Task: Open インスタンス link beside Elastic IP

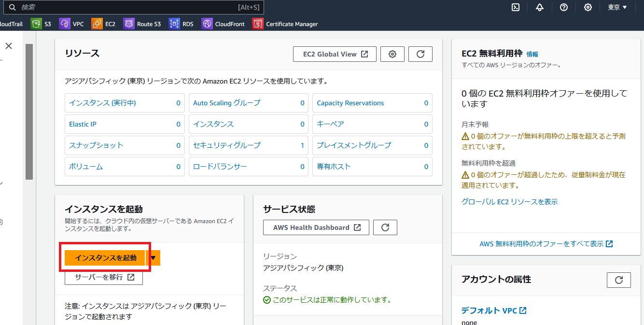Action: click(x=213, y=124)
